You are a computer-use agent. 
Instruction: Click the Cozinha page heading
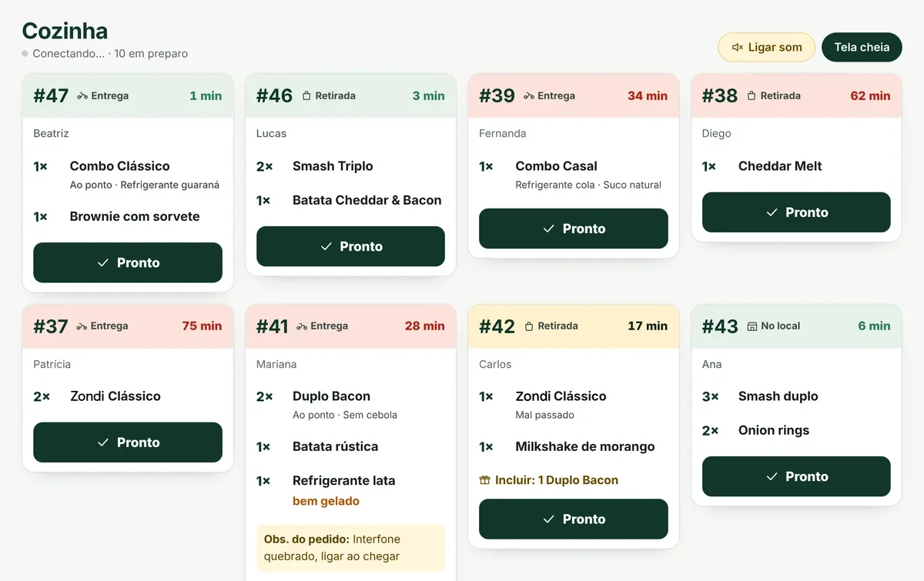pyautogui.click(x=65, y=31)
